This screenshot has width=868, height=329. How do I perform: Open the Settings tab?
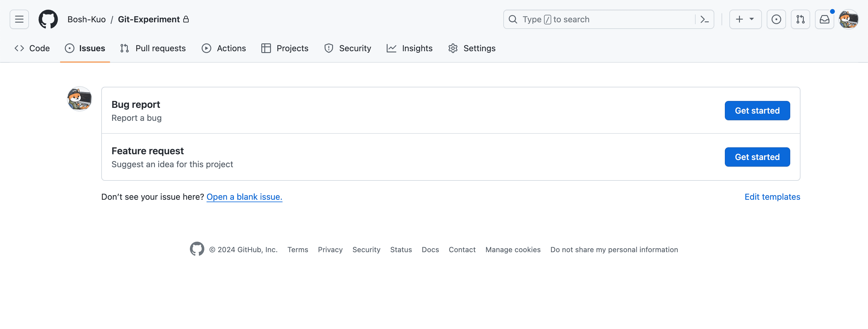coord(472,48)
